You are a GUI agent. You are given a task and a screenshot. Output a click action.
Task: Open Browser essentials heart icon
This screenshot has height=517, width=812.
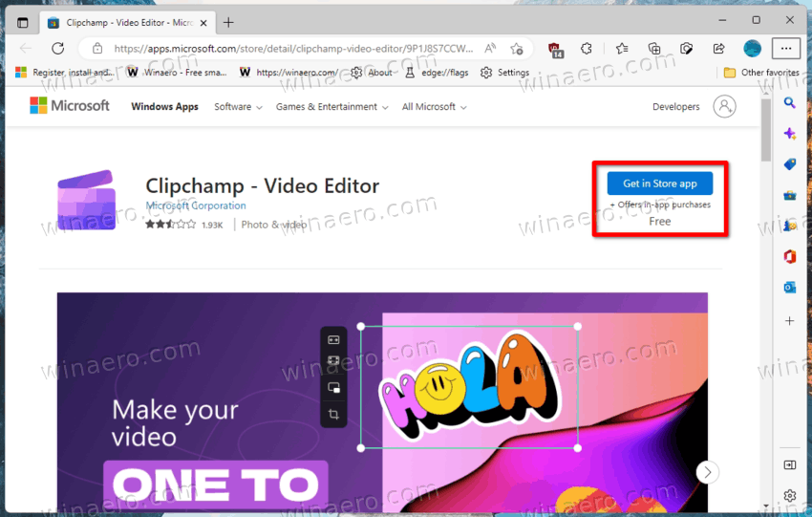point(686,49)
